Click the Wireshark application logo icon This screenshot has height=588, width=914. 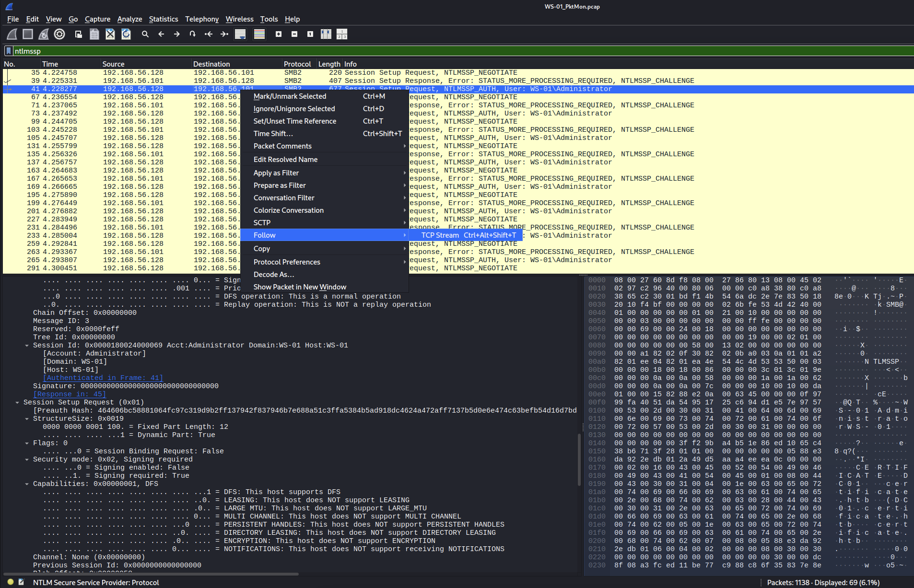9,7
